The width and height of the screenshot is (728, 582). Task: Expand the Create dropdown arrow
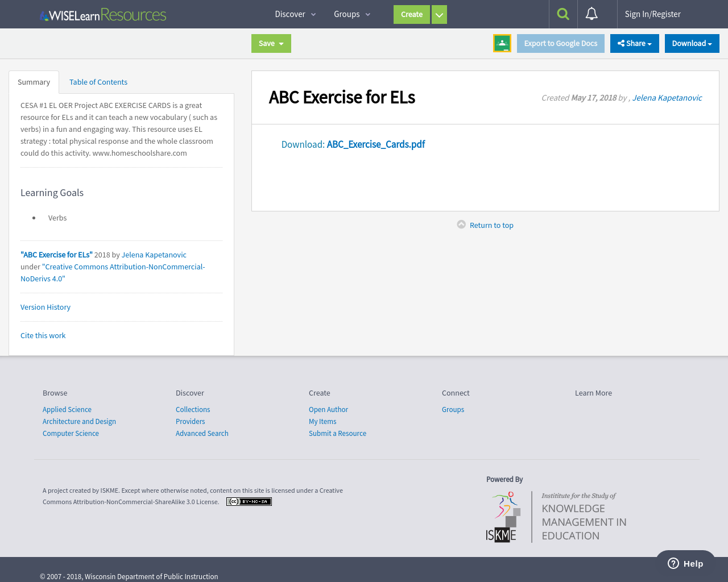click(439, 14)
